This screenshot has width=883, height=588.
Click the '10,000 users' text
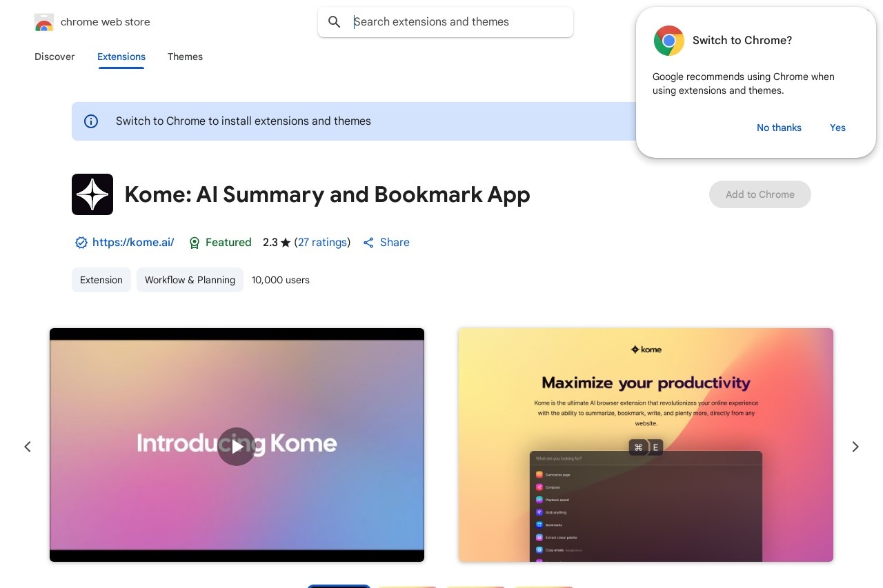pos(281,280)
